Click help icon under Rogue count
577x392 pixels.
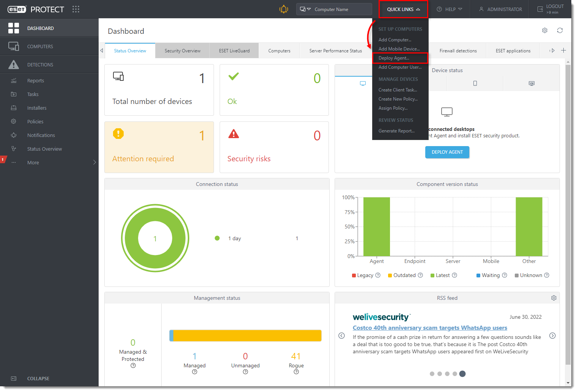[296, 372]
